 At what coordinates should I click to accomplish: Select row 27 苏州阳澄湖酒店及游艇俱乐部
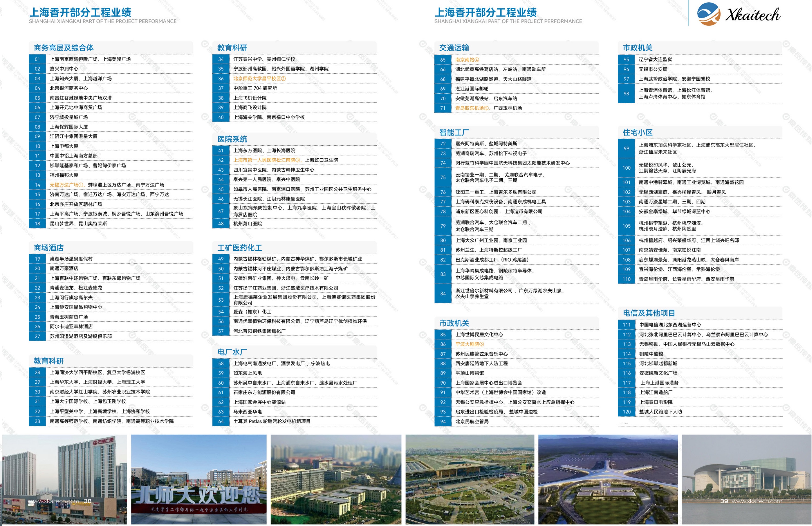click(111, 336)
